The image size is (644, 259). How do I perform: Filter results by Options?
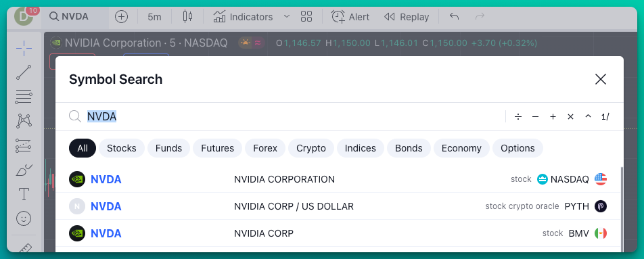coord(518,148)
